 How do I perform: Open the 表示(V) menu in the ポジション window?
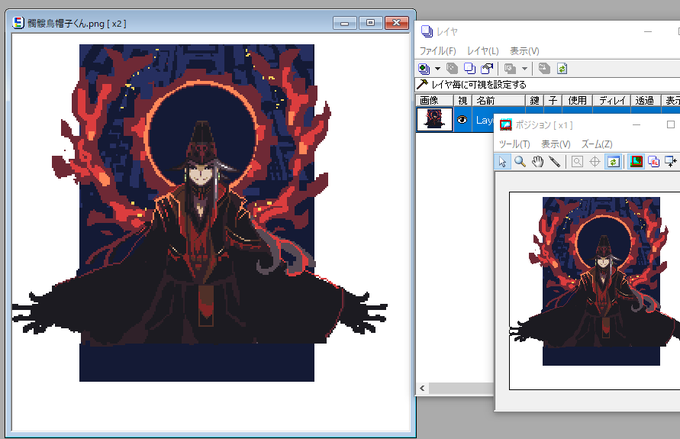[x=556, y=144]
